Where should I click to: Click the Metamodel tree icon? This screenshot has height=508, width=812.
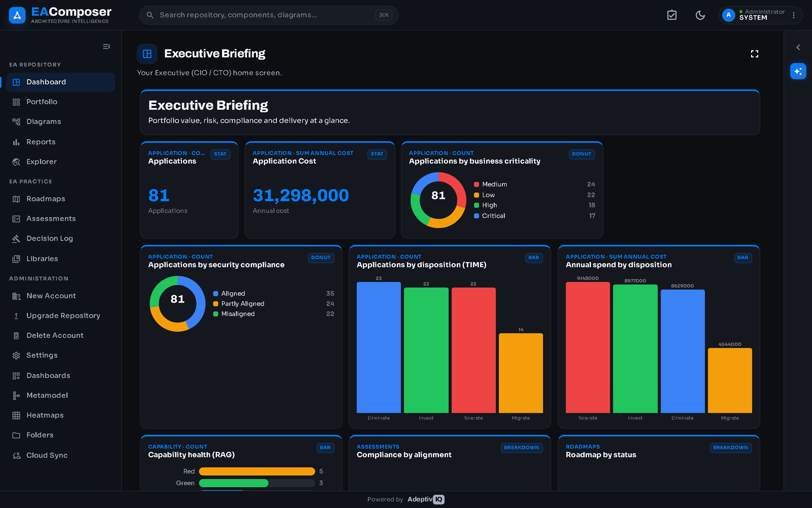(16, 395)
